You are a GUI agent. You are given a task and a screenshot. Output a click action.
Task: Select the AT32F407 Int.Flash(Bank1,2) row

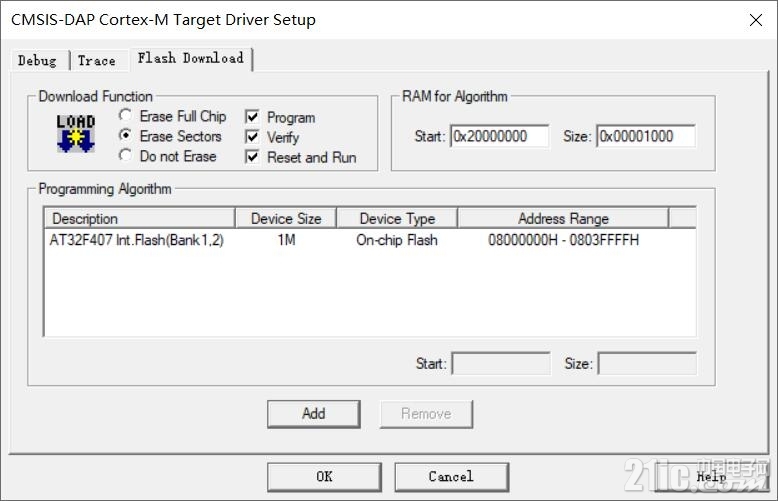[x=370, y=240]
